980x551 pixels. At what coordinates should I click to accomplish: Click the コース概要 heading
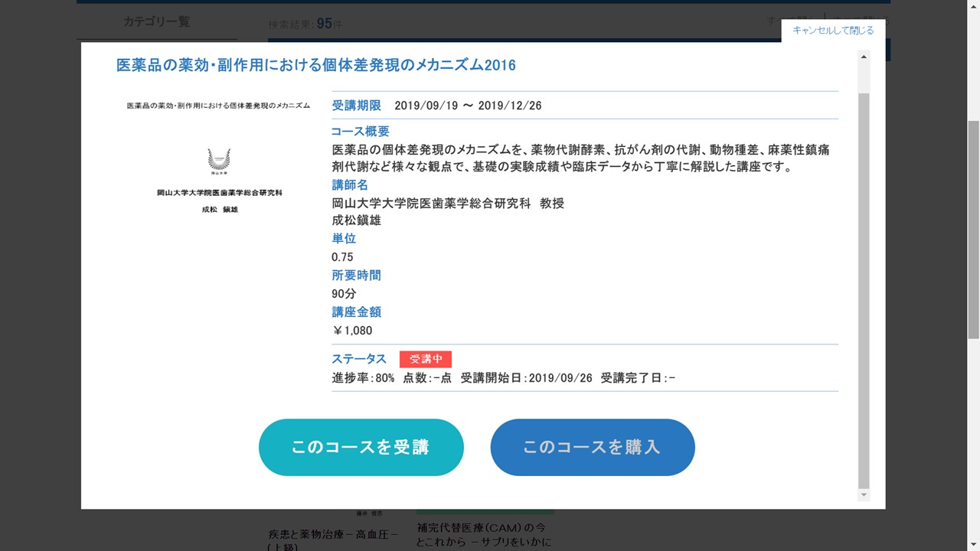coord(360,132)
